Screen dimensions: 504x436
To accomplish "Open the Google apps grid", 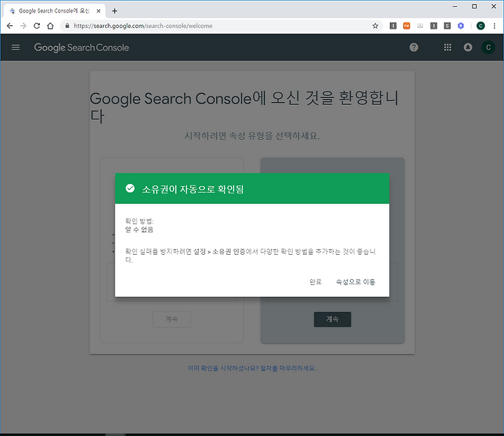I will pos(447,48).
